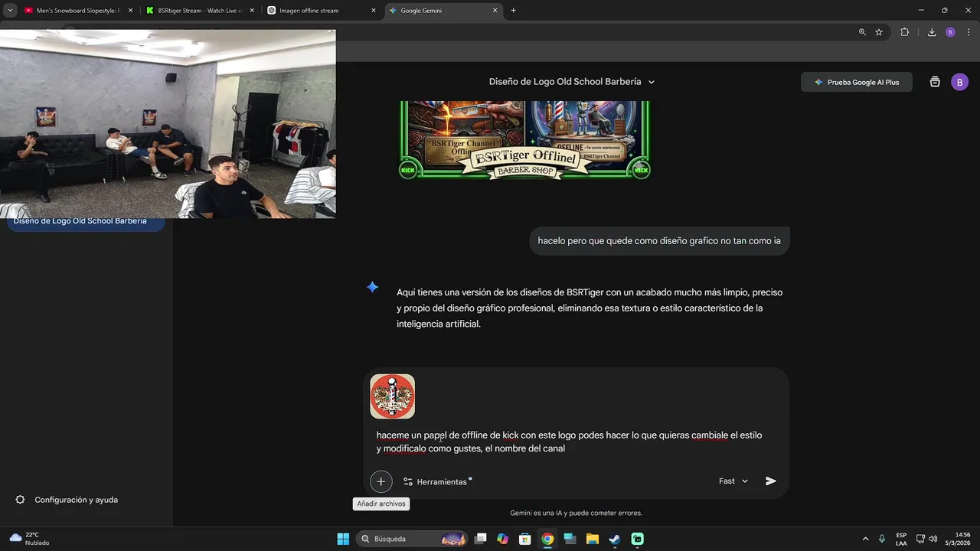Image resolution: width=980 pixels, height=551 pixels.
Task: Expand the Fast model selector dropdown
Action: [x=733, y=481]
